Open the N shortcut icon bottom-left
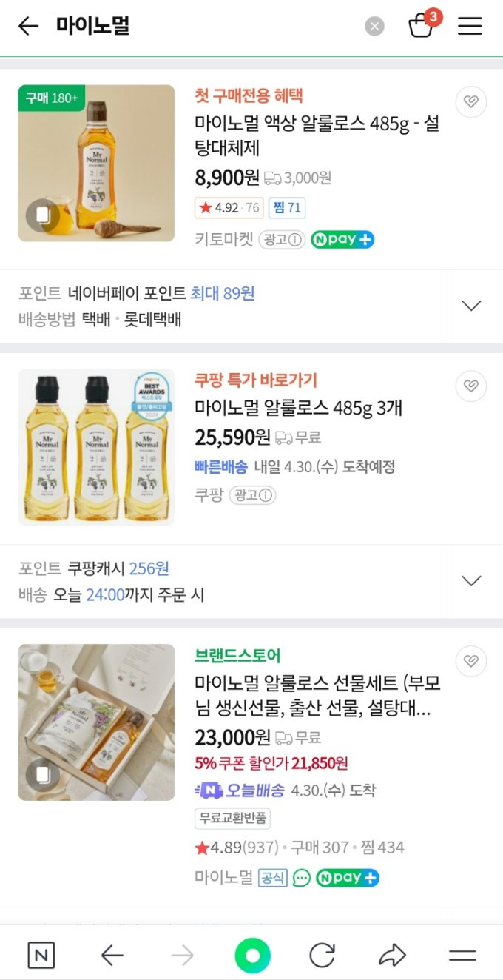 [41, 956]
